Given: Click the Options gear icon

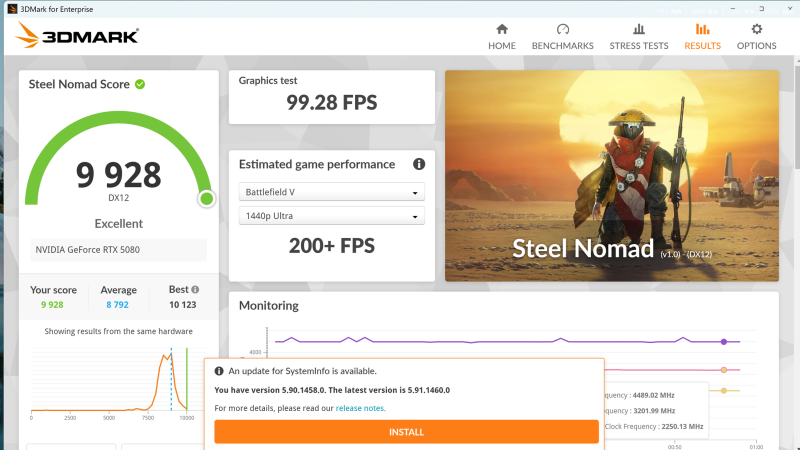Looking at the screenshot, I should pos(757,29).
